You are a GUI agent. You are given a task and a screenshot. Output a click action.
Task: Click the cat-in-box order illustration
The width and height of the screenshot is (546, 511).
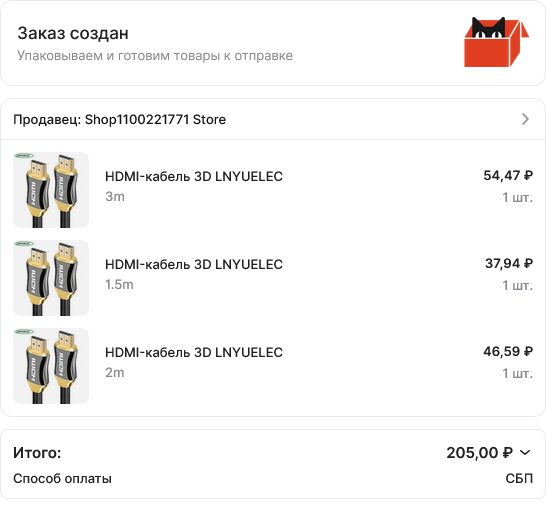coord(496,42)
